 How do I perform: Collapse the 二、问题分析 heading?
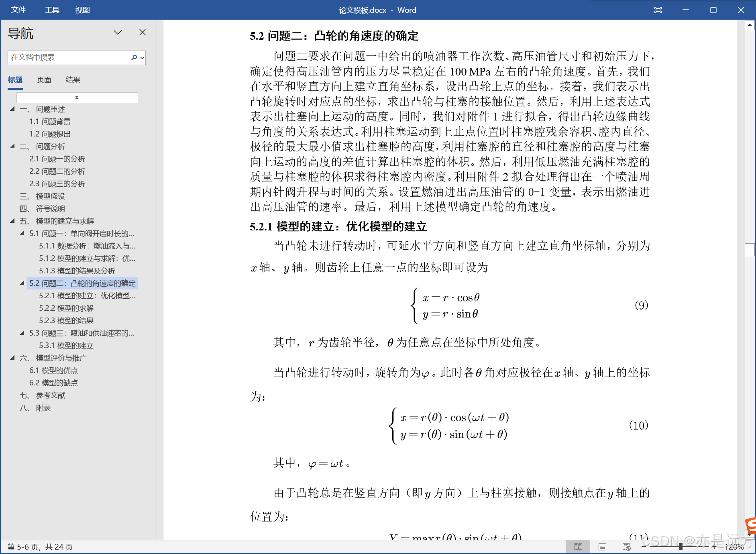tap(12, 146)
